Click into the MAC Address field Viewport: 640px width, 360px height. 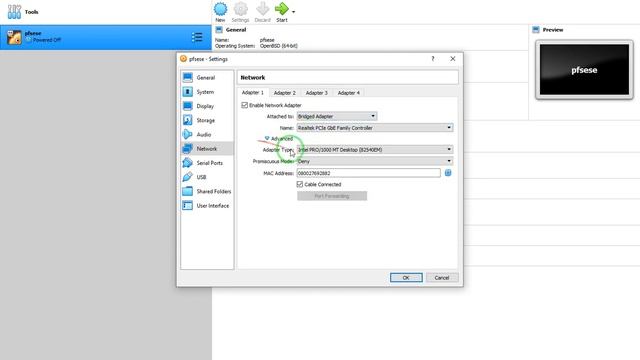[x=369, y=173]
